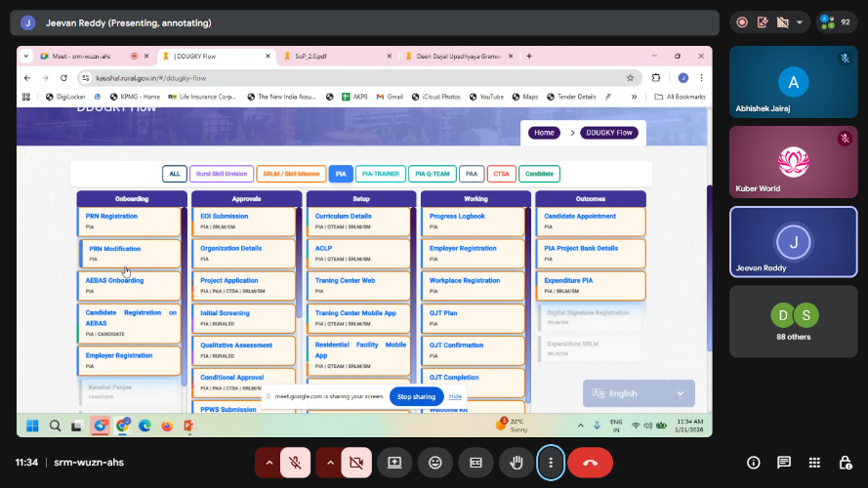Click the red Leave call button
Image resolution: width=868 pixels, height=488 pixels.
point(590,462)
